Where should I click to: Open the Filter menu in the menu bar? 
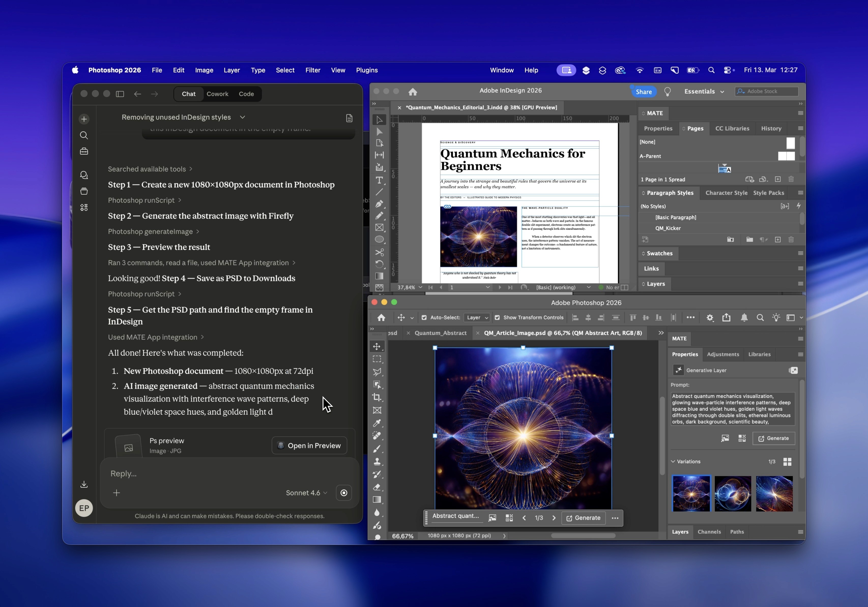[313, 70]
